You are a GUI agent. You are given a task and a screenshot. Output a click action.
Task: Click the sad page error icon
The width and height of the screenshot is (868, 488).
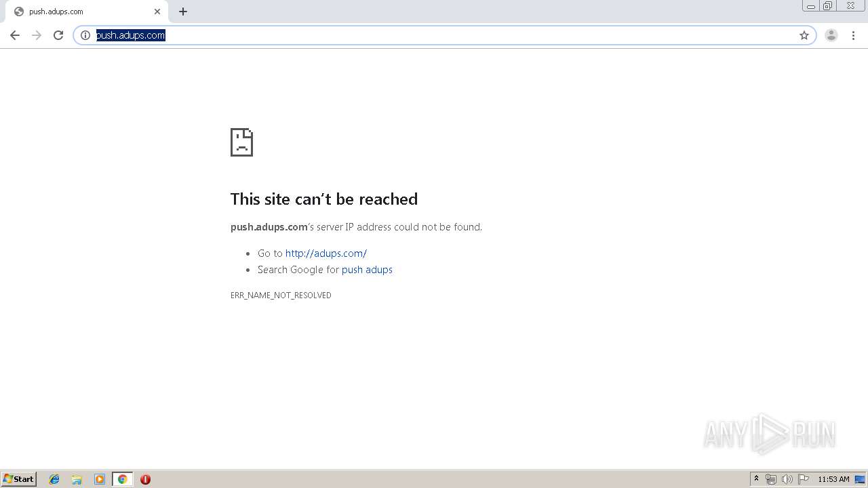241,142
